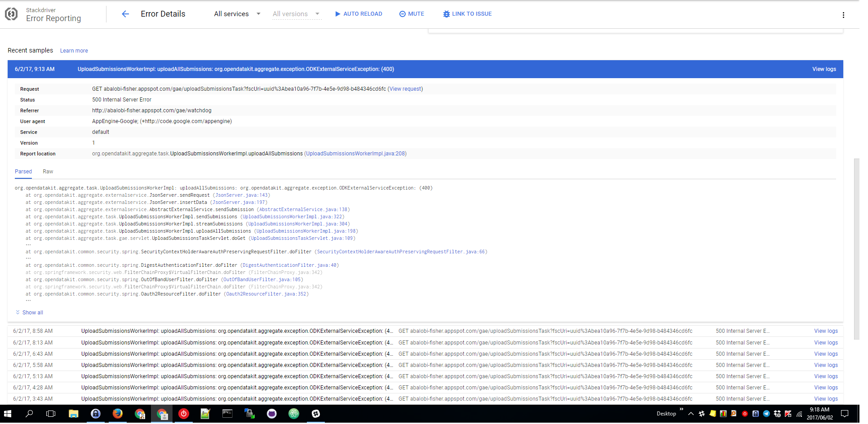Open the red power app on taskbar
Screen dimensions: 868x424
[184, 414]
